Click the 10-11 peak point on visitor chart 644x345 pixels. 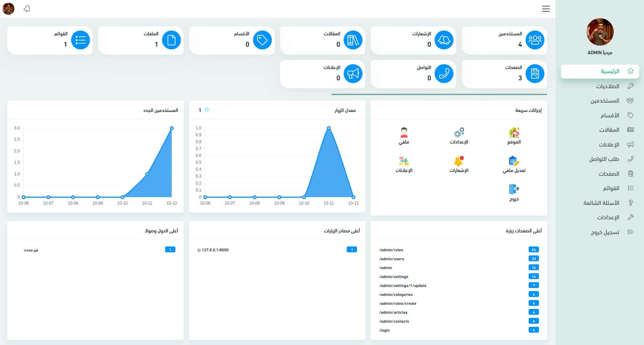329,128
